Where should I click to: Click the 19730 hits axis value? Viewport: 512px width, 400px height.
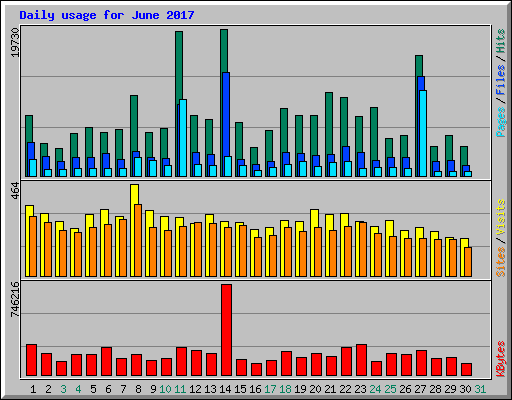[x=15, y=42]
